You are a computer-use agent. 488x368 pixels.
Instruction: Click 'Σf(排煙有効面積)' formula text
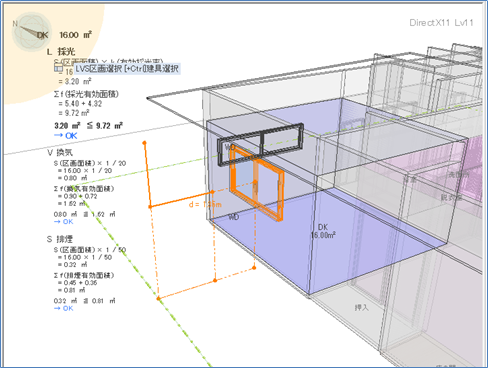(x=84, y=275)
